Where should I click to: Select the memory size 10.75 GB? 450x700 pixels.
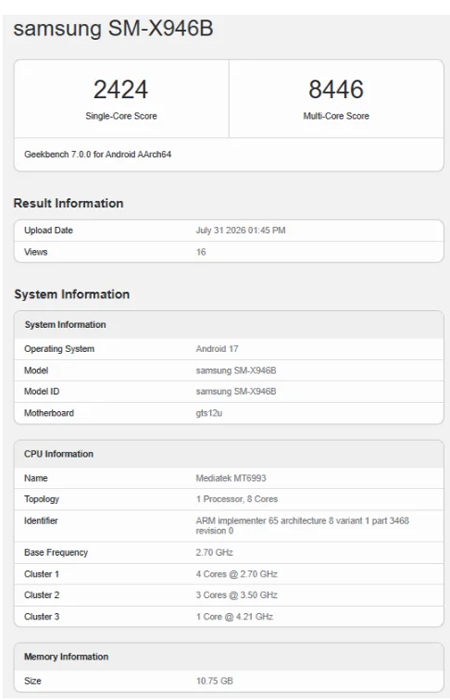click(x=214, y=681)
